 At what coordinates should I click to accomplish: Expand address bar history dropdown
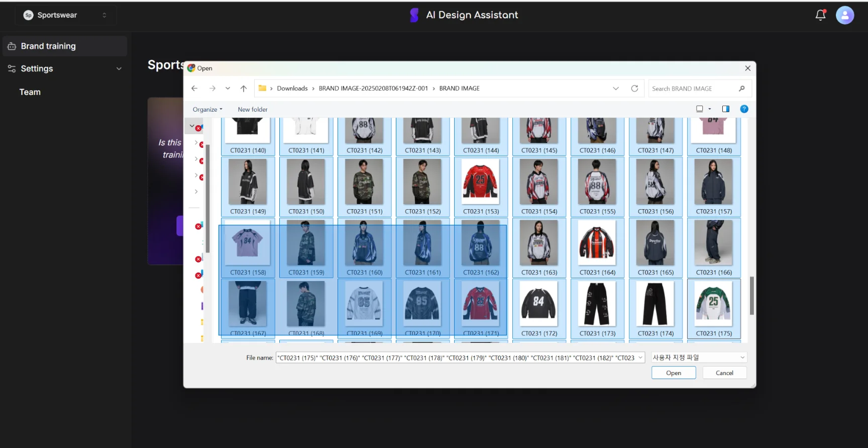point(616,88)
